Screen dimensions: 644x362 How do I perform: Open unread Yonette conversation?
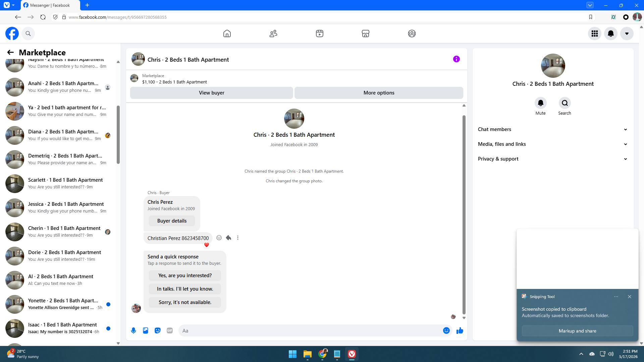[59, 304]
